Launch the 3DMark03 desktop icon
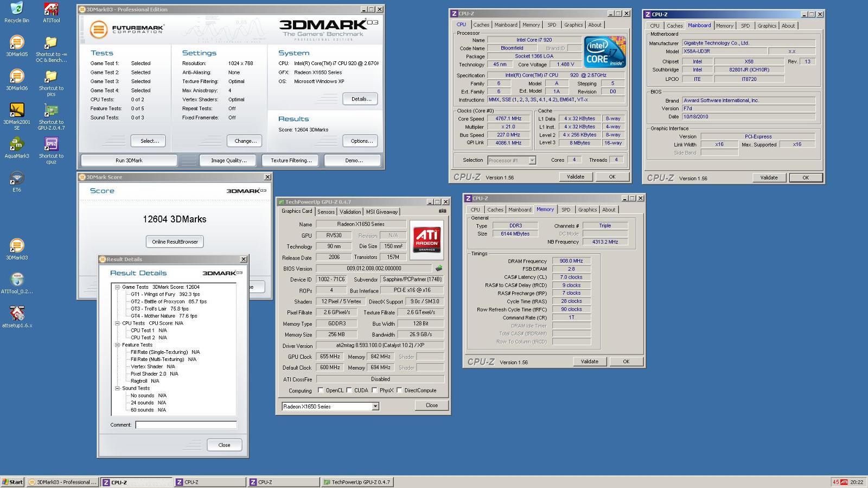Image resolution: width=868 pixels, height=488 pixels. (x=17, y=249)
